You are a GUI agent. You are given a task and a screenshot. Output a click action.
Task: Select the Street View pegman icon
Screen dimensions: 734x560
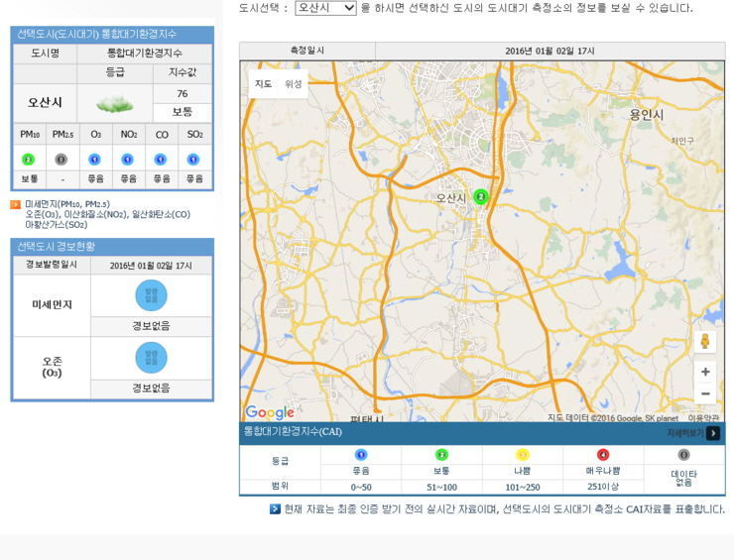click(x=705, y=341)
